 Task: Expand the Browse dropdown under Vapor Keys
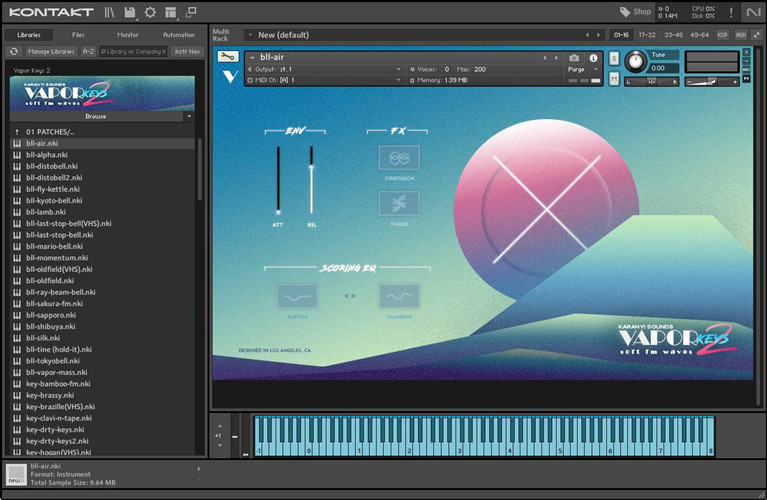click(x=190, y=116)
